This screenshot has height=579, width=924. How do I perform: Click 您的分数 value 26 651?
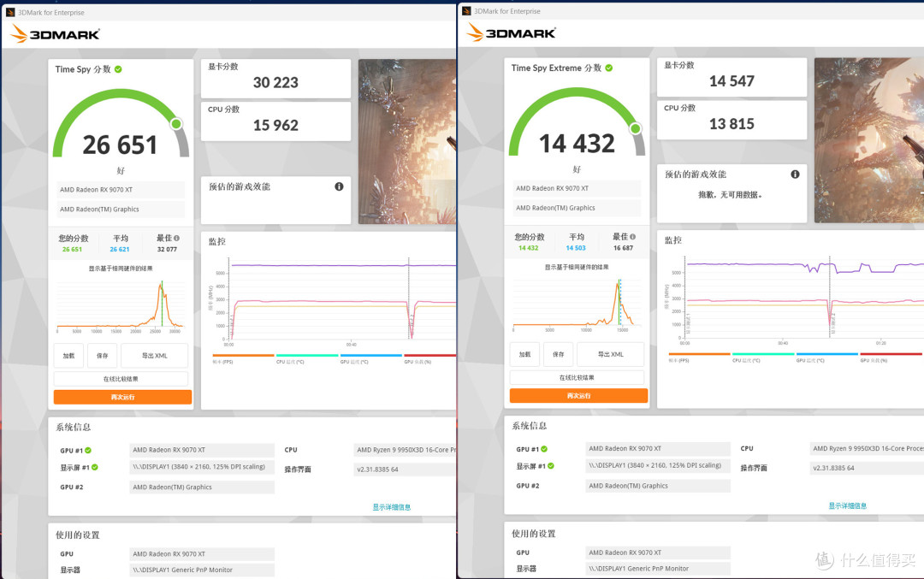click(73, 250)
